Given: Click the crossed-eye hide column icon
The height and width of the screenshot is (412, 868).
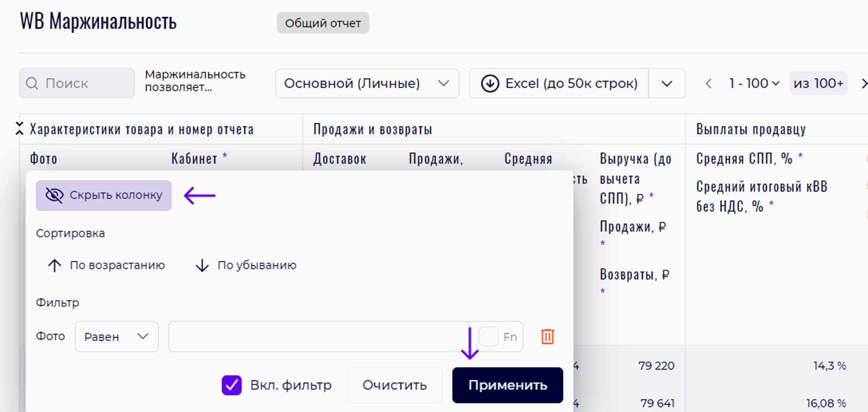Looking at the screenshot, I should [54, 195].
